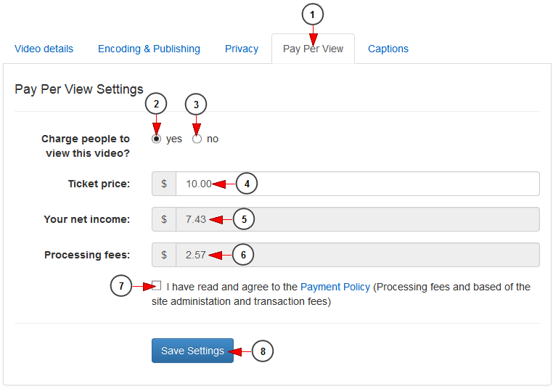Go to the Captions tab
The width and height of the screenshot is (553, 392).
[388, 49]
